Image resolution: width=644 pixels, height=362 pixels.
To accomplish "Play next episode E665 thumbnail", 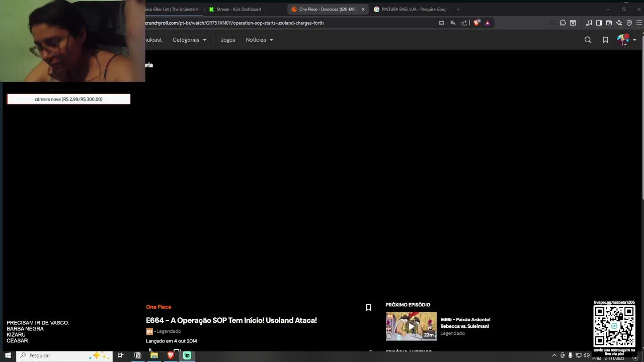I will pos(411,326).
